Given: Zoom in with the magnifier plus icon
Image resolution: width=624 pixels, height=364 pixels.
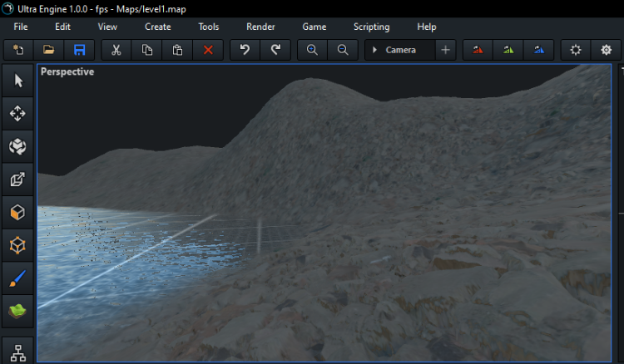Looking at the screenshot, I should click(312, 50).
